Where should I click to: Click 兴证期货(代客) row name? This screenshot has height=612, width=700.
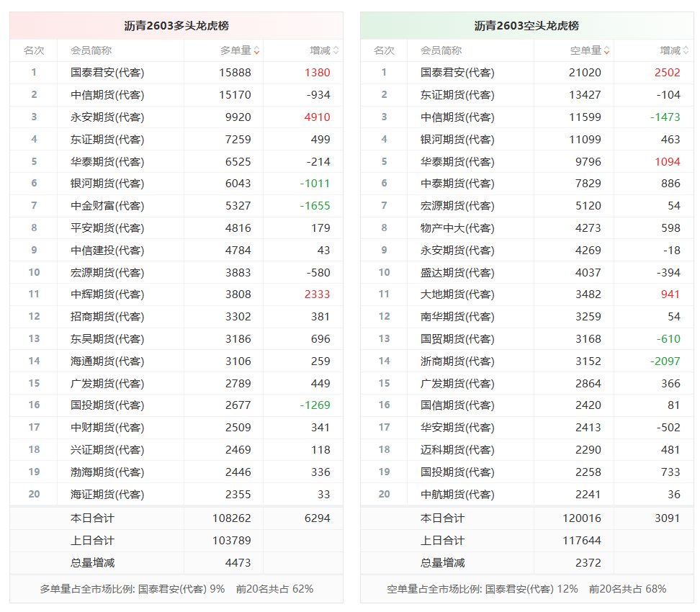(x=107, y=450)
